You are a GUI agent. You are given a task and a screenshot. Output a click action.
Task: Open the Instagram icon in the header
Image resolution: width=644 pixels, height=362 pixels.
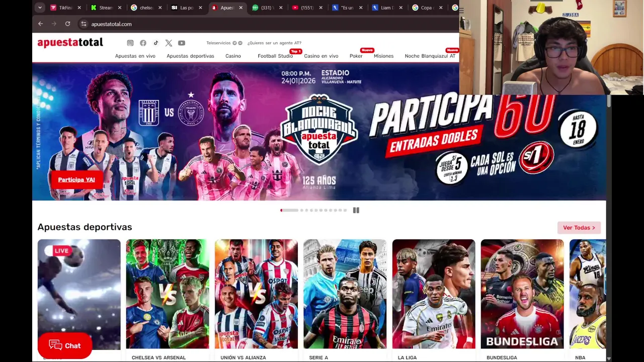click(130, 43)
